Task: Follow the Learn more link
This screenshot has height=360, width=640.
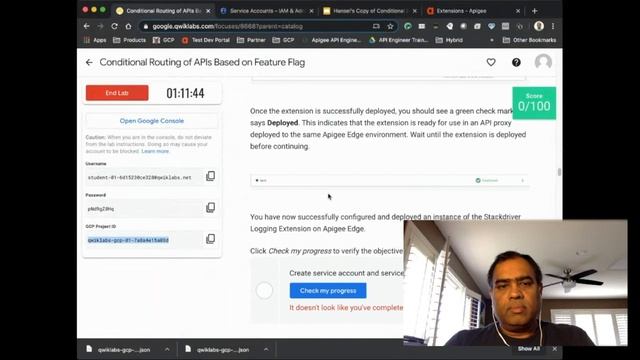Action: pyautogui.click(x=155, y=151)
